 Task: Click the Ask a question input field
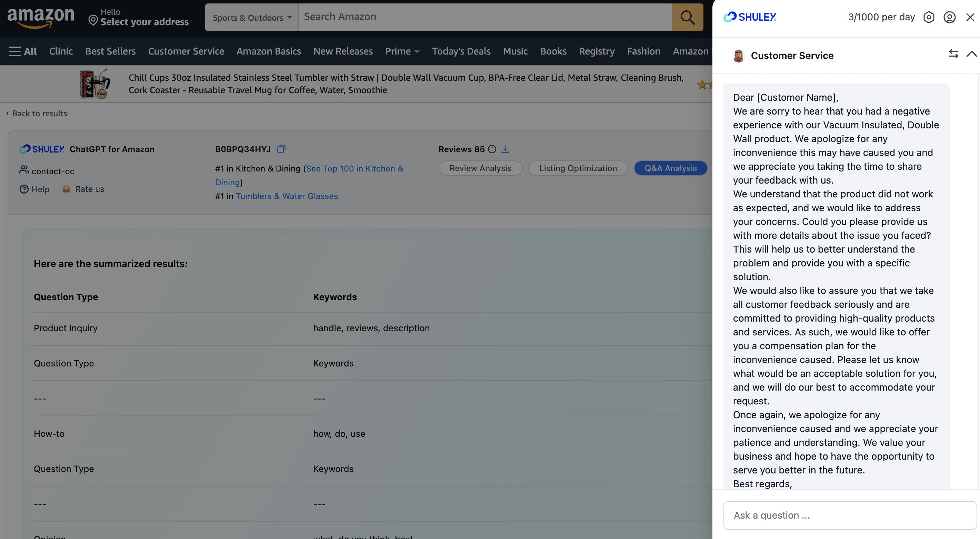(850, 516)
